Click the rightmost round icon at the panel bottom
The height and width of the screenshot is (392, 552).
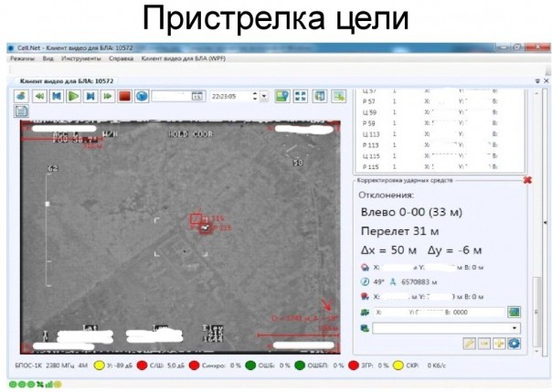(515, 343)
